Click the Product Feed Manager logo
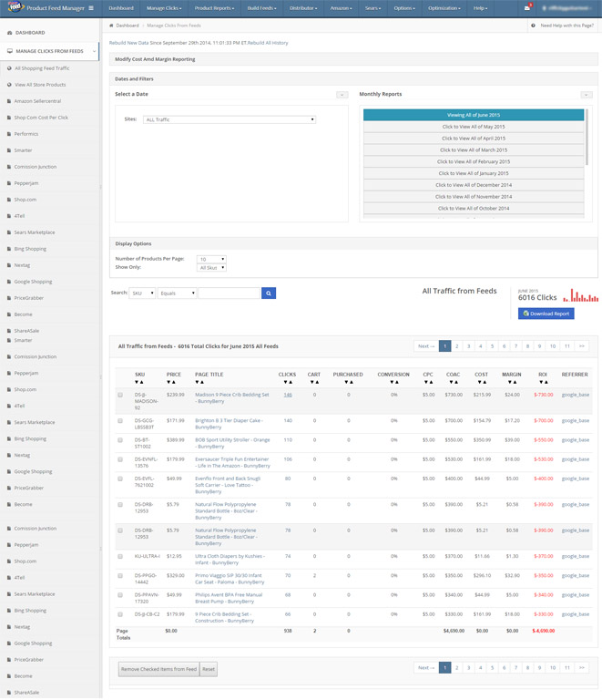This screenshot has width=602, height=700. pos(15,7)
